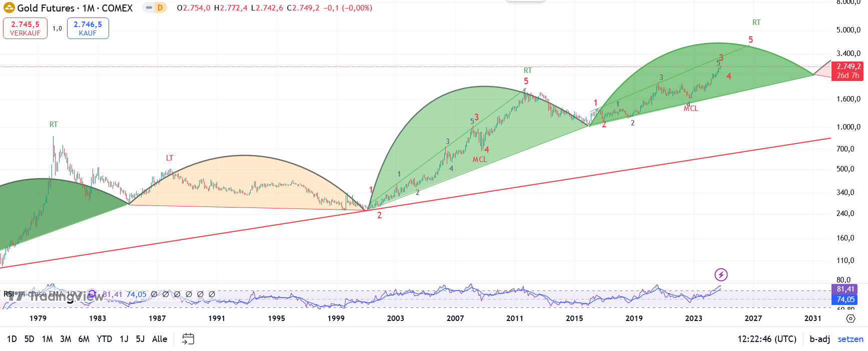Click the 2.772,4 high value in header
Screen dimensions: 868x351
pos(233,8)
